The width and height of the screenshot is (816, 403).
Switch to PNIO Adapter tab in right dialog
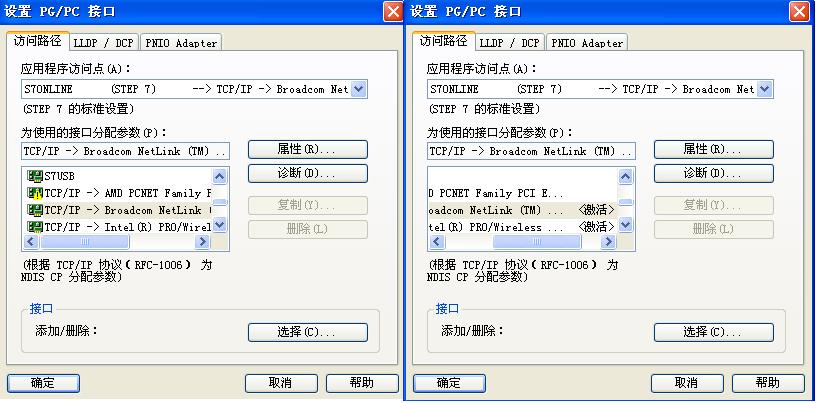tap(587, 43)
